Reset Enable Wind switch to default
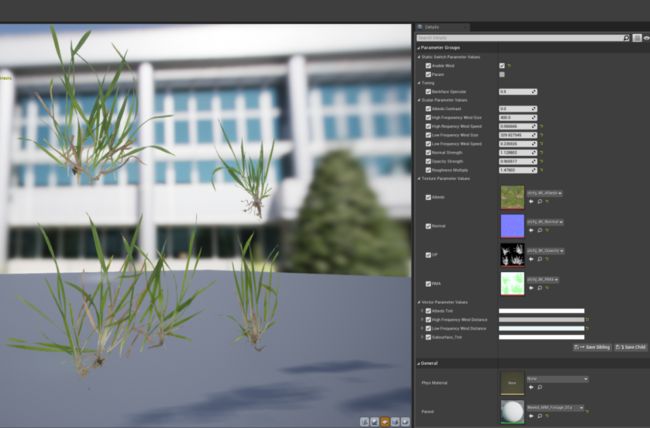The image size is (650, 428). coord(509,66)
